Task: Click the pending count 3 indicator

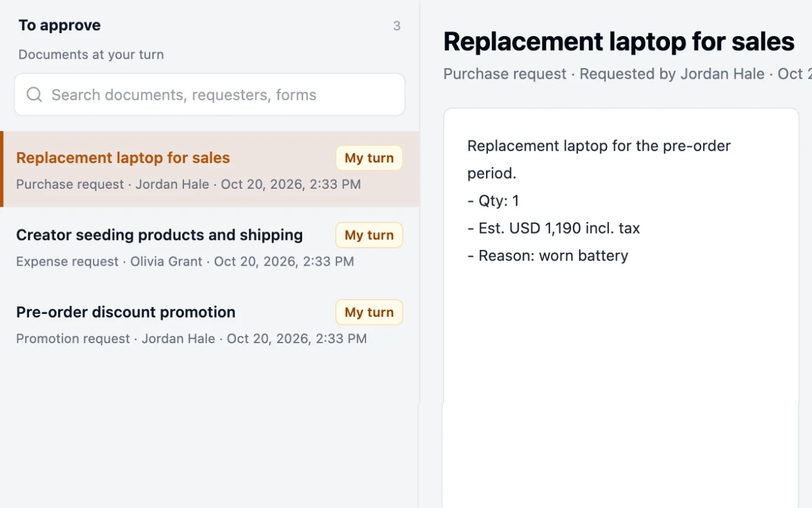Action: click(x=397, y=26)
